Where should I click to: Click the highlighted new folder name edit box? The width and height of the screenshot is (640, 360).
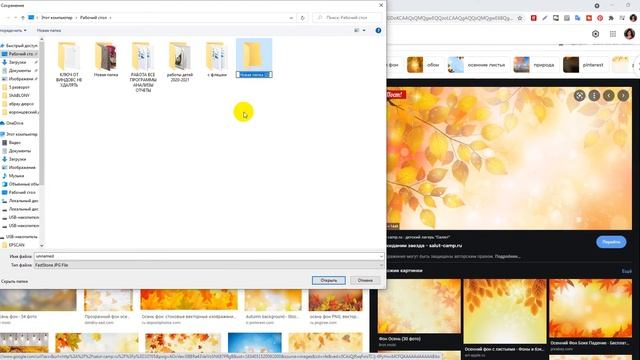coord(254,75)
